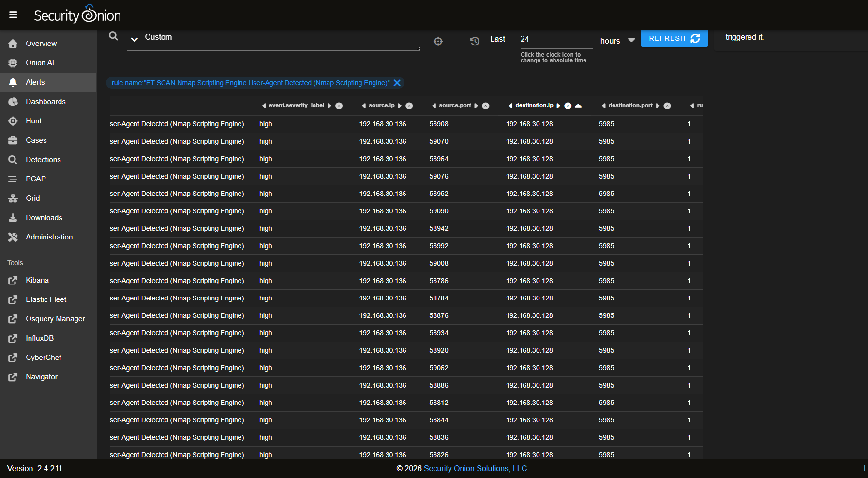
Task: Open PCAP in the sidebar
Action: point(48,179)
